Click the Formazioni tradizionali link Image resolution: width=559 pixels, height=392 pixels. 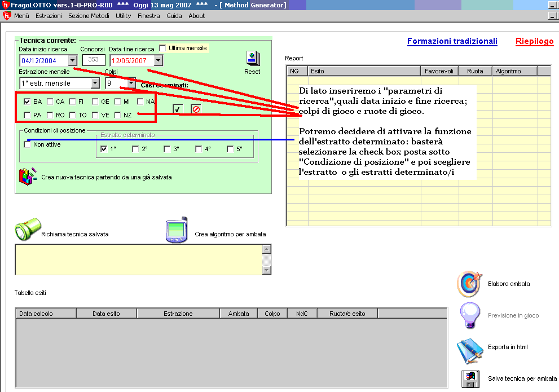pos(452,41)
